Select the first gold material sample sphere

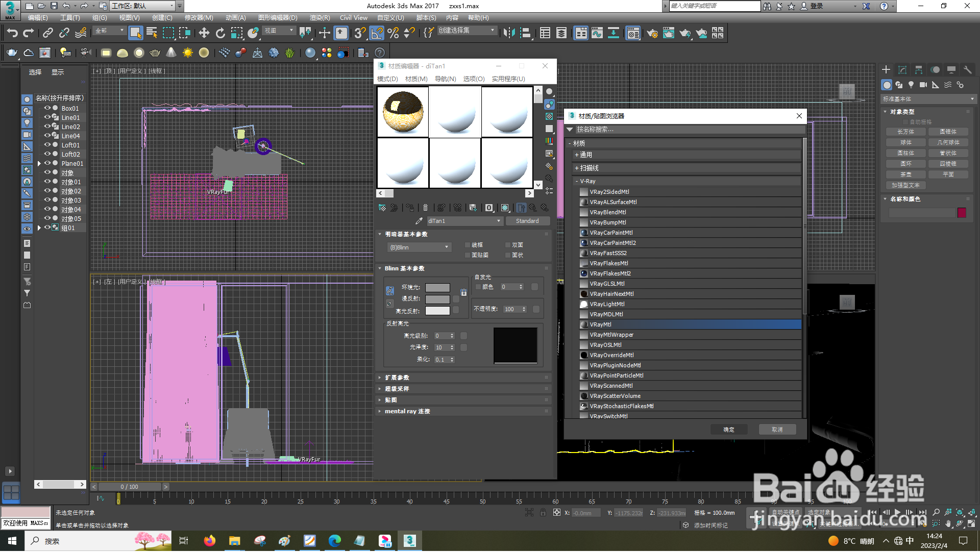coord(403,112)
